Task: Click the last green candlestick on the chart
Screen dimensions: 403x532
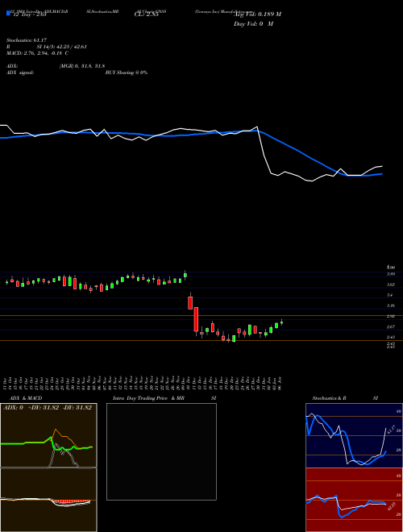Action: click(281, 322)
